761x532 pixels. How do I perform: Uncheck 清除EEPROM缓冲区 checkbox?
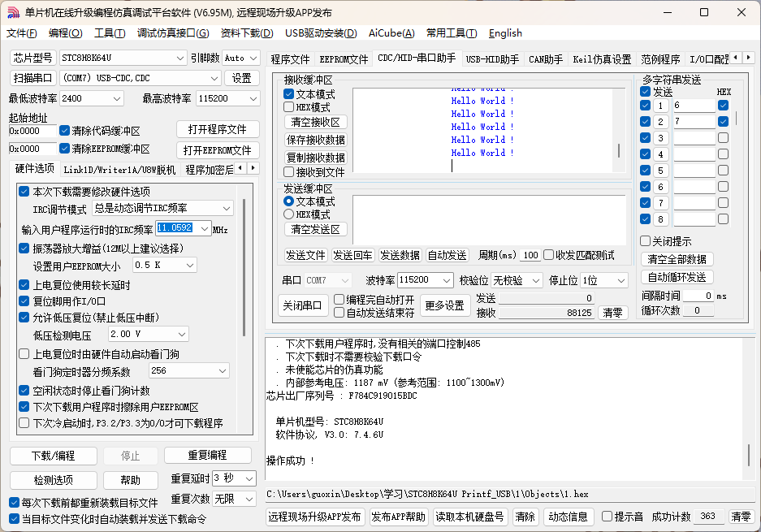pos(64,148)
